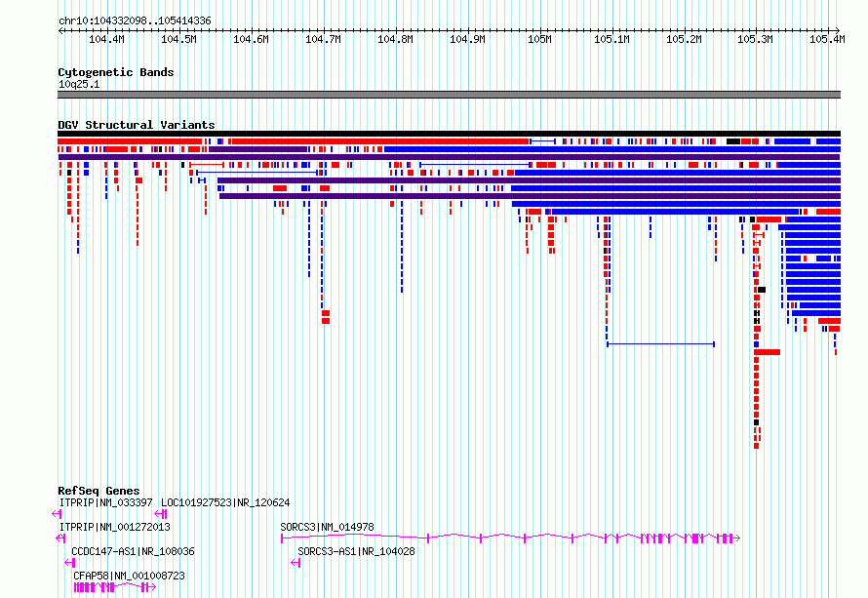Click the 105.2M ruler tick label
The image size is (868, 598).
[684, 39]
